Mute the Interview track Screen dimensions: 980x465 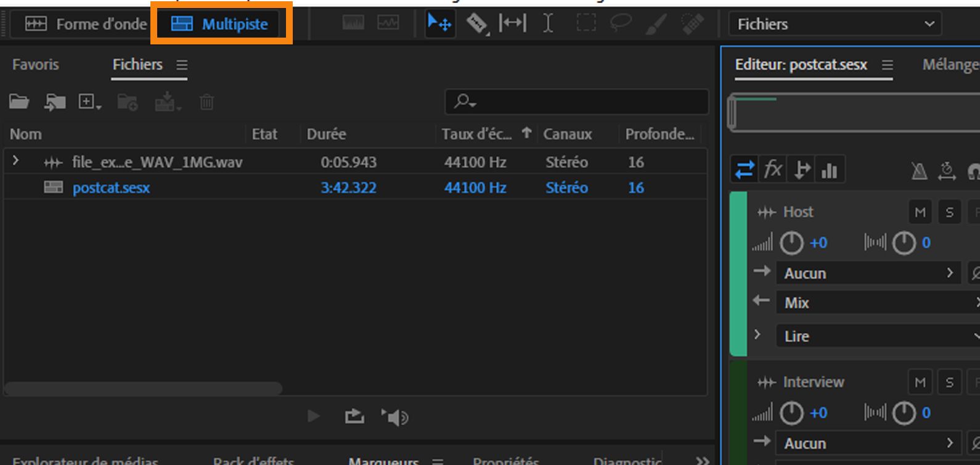[x=920, y=382]
